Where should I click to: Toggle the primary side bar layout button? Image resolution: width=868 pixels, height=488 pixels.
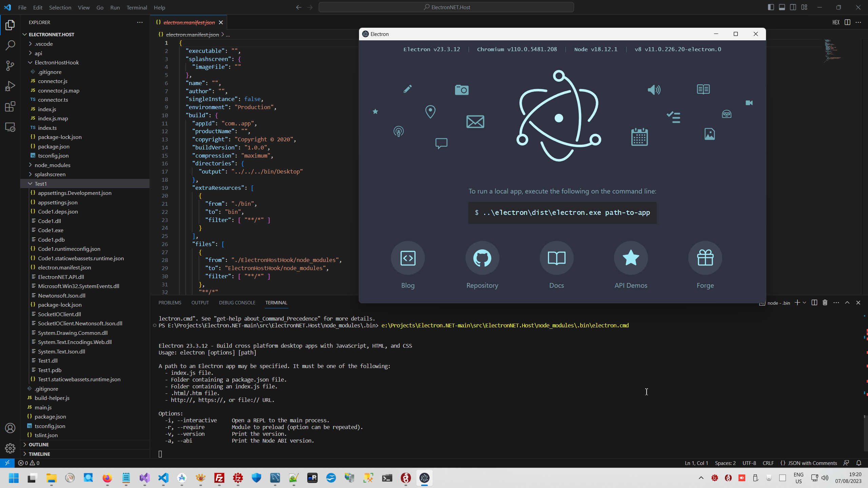pyautogui.click(x=771, y=7)
